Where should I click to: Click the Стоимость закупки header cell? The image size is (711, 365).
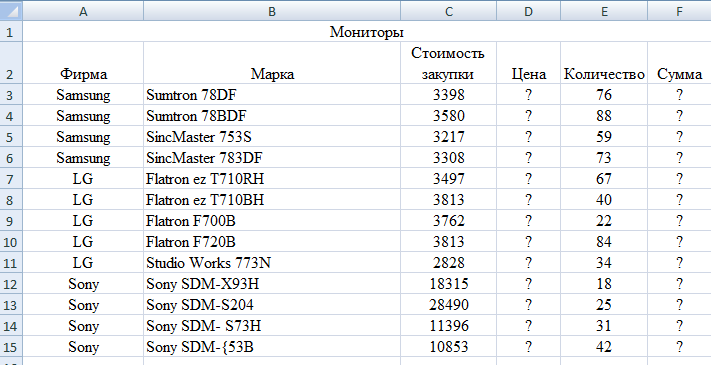448,63
